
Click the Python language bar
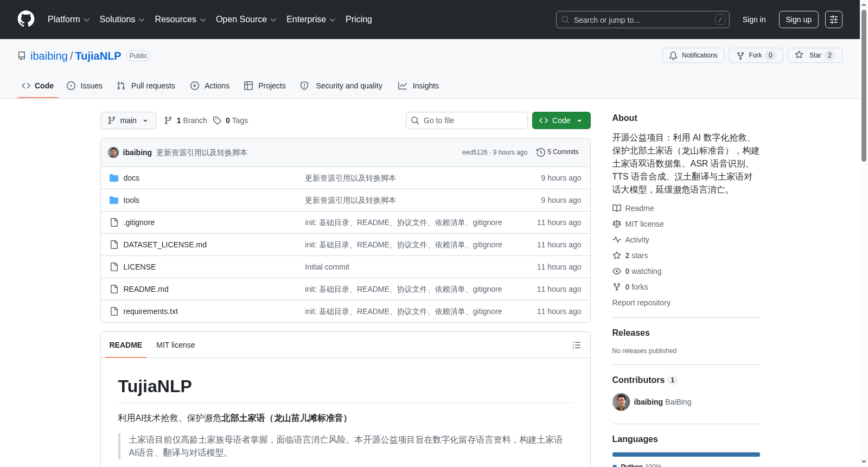click(x=686, y=455)
